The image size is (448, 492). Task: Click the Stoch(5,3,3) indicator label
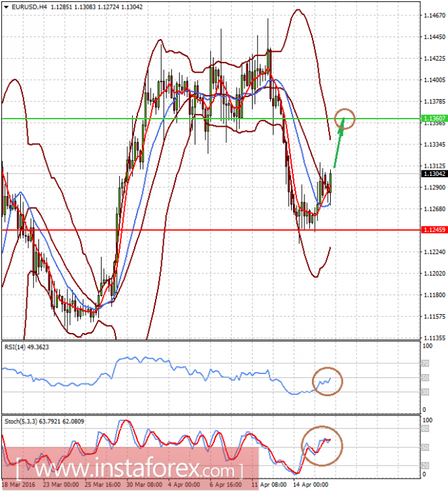pyautogui.click(x=44, y=421)
